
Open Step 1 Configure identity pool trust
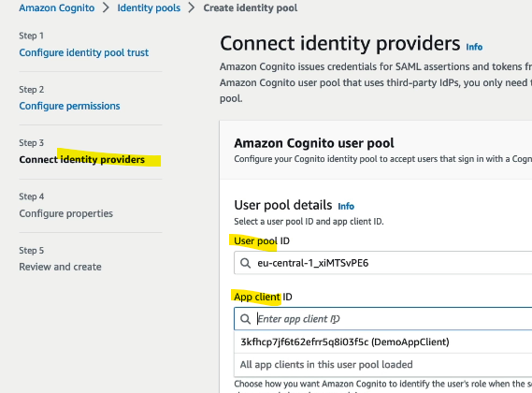coord(84,52)
